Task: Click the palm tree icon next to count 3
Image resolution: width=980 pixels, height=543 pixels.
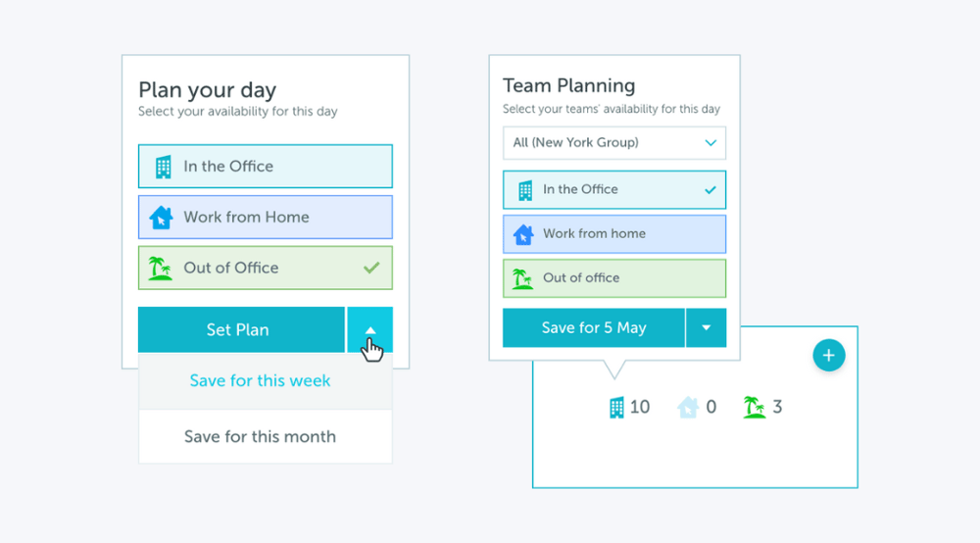Action: tap(754, 407)
